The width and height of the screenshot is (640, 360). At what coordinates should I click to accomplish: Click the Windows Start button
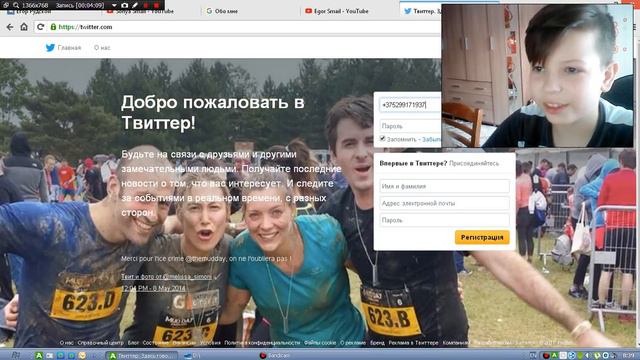[x=15, y=356]
